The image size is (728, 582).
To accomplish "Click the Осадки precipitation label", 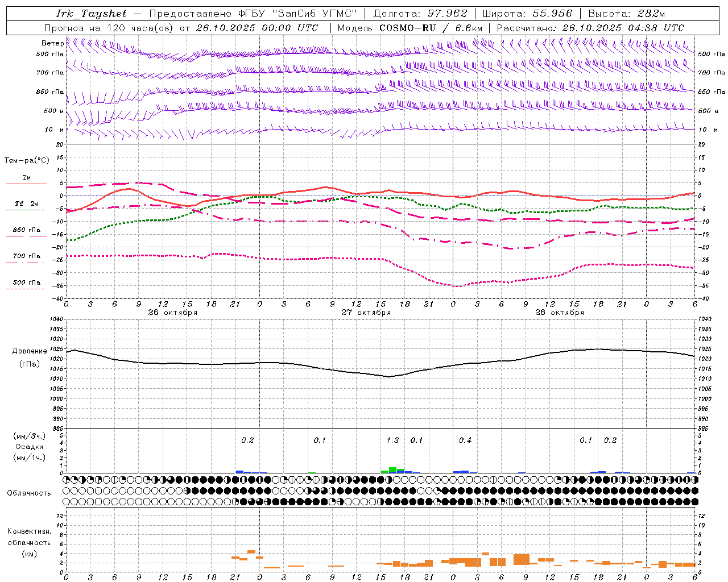I will pos(30,447).
